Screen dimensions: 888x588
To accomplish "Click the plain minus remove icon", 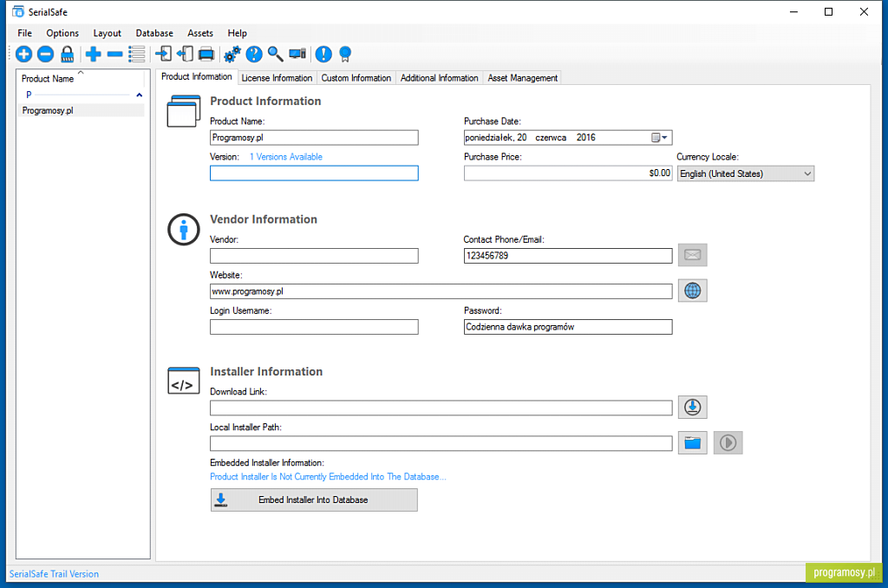I will click(115, 55).
